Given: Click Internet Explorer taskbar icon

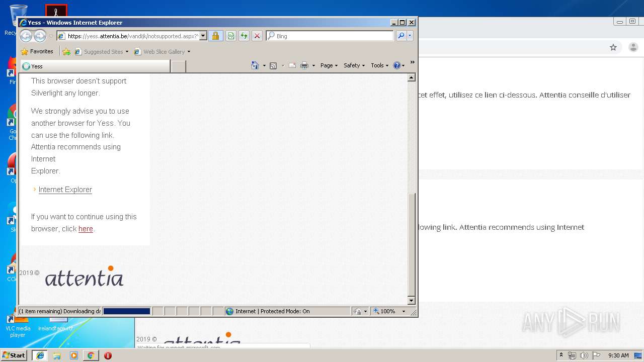Looking at the screenshot, I should [40, 355].
